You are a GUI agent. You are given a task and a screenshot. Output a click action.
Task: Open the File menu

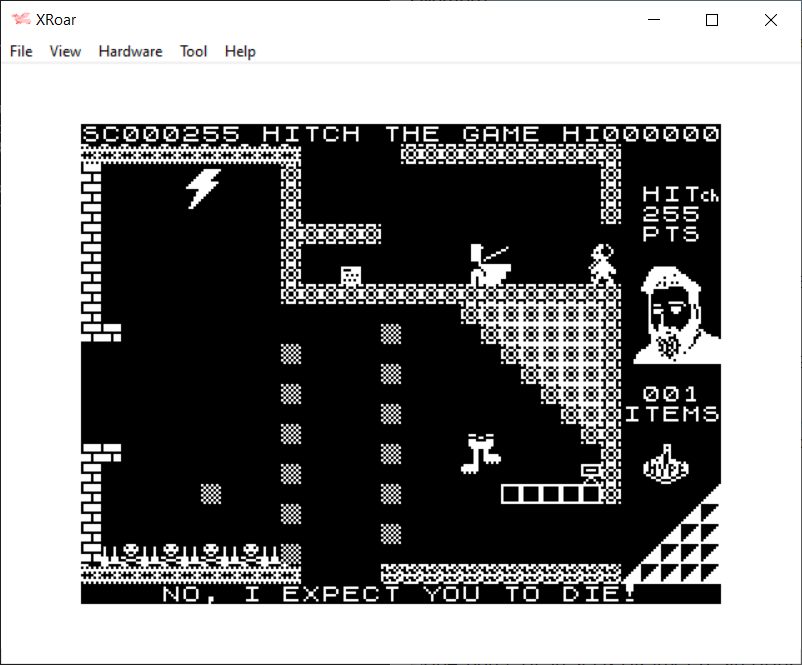(21, 51)
